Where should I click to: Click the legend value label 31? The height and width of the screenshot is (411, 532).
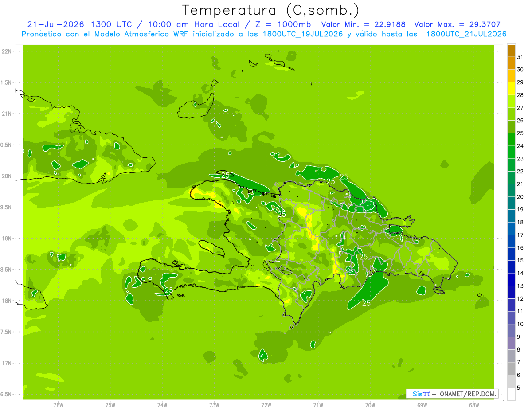pos(520,57)
